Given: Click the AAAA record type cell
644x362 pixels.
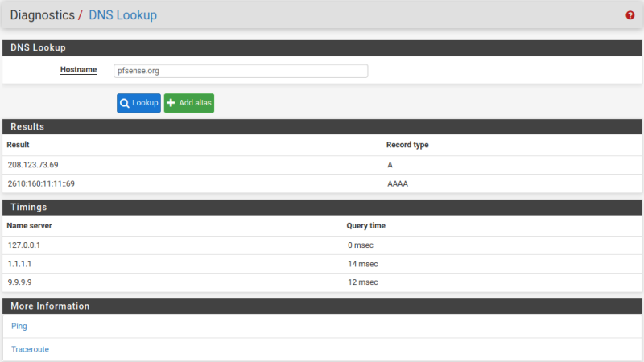Looking at the screenshot, I should click(398, 183).
